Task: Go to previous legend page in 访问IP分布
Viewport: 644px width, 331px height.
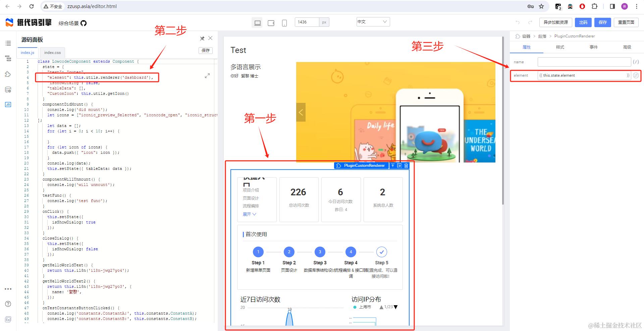Action: (x=381, y=307)
